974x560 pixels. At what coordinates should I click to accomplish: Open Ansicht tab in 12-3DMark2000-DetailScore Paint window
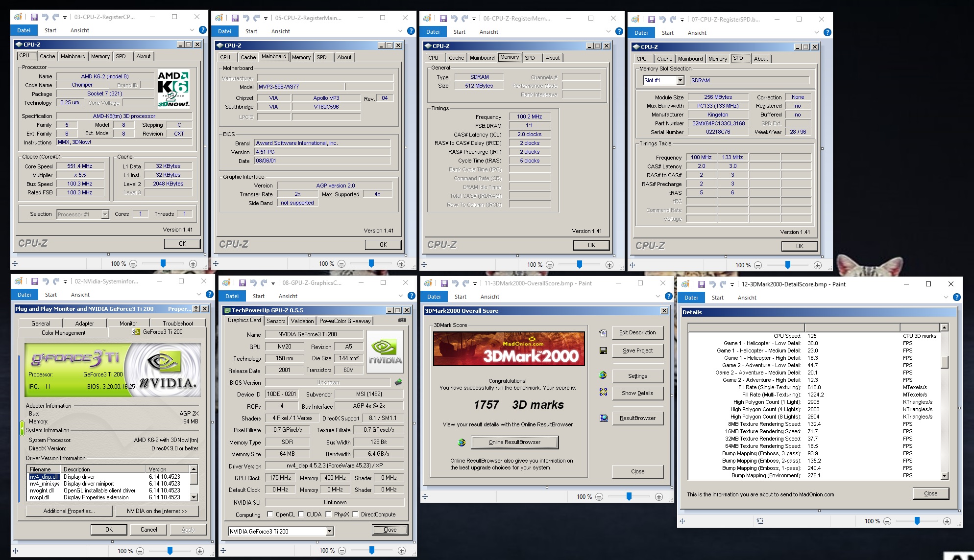tap(747, 298)
